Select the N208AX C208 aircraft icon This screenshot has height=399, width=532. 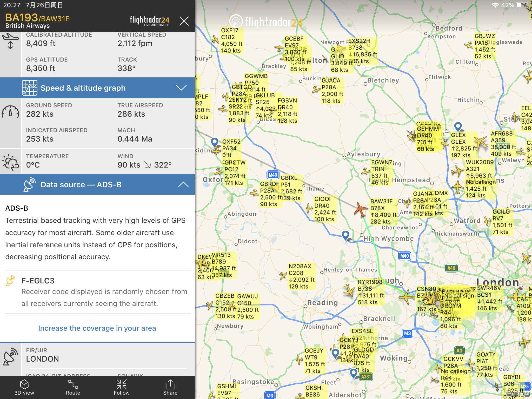283,275
